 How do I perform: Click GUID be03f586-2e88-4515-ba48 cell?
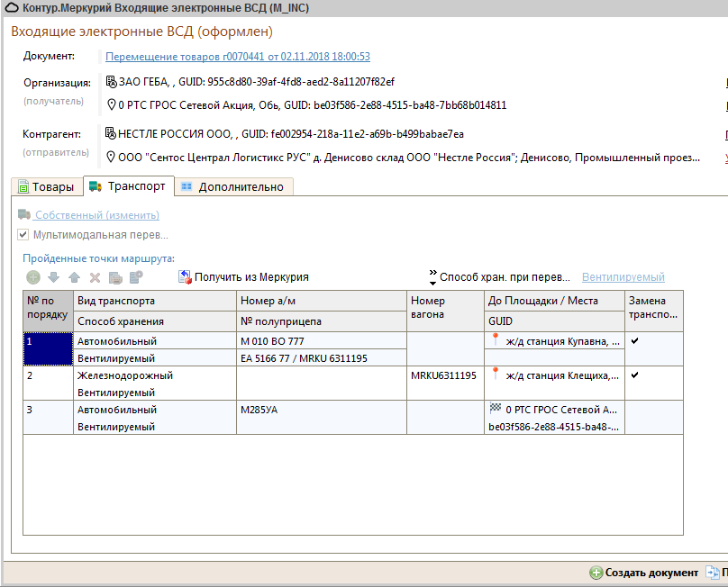coord(554,427)
